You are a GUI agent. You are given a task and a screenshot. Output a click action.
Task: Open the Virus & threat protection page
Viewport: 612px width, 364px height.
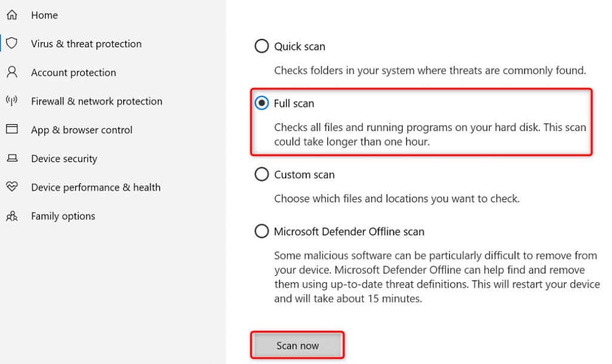point(86,44)
